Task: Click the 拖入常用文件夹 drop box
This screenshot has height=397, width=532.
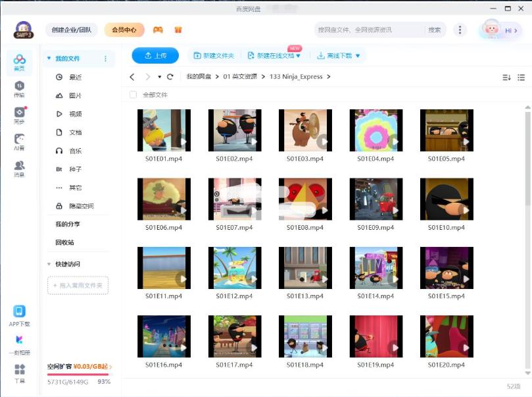Action: coord(78,285)
